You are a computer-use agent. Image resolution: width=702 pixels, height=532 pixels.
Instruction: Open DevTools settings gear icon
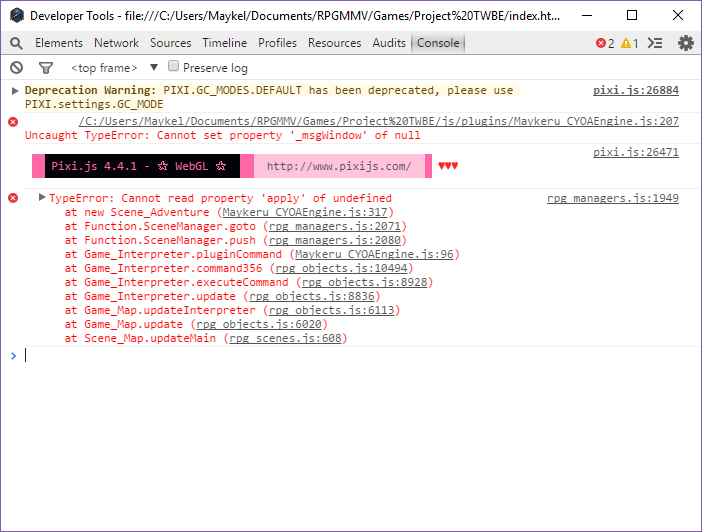tap(685, 43)
